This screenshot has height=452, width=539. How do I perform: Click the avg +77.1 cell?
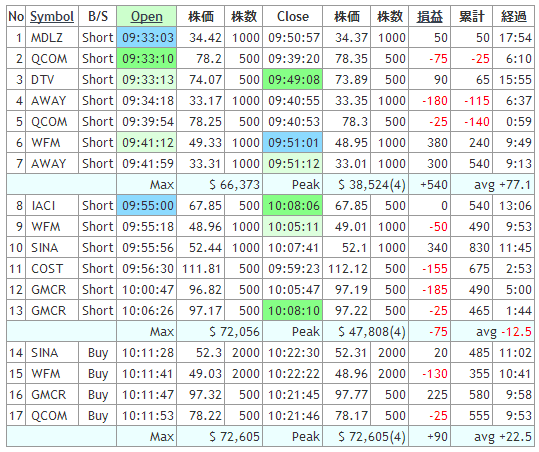pyautogui.click(x=492, y=185)
